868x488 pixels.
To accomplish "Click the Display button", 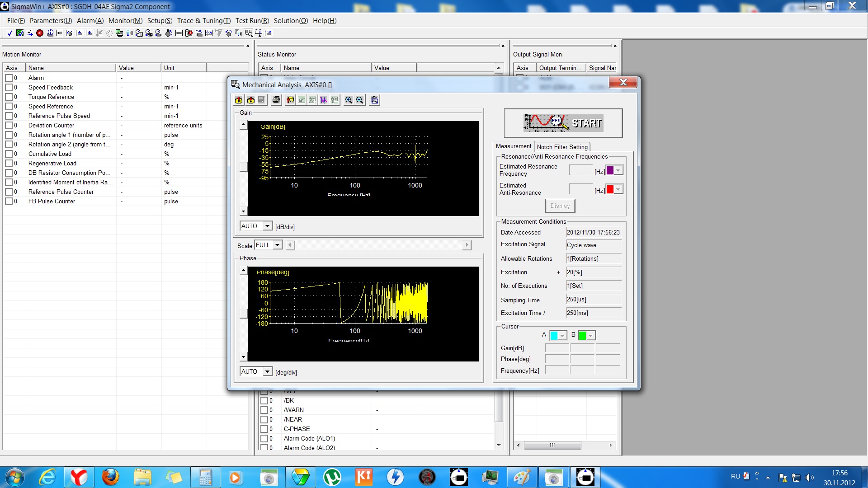I will click(560, 206).
